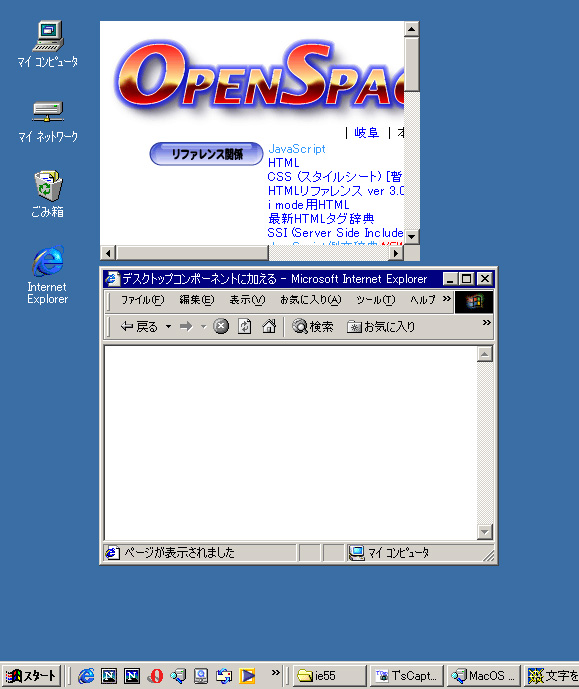Expand the toolbar overflow chevron
This screenshot has width=579, height=689.
tap(486, 323)
